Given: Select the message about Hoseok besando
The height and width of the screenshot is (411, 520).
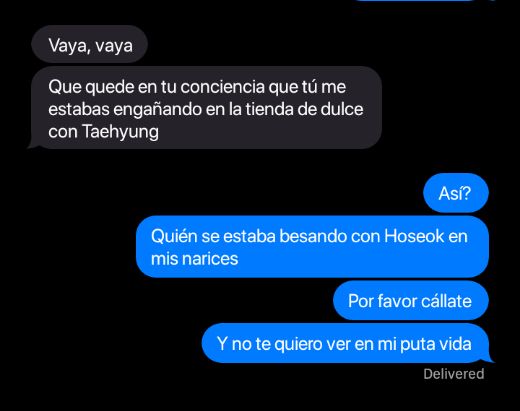Looking at the screenshot, I should [x=312, y=247].
